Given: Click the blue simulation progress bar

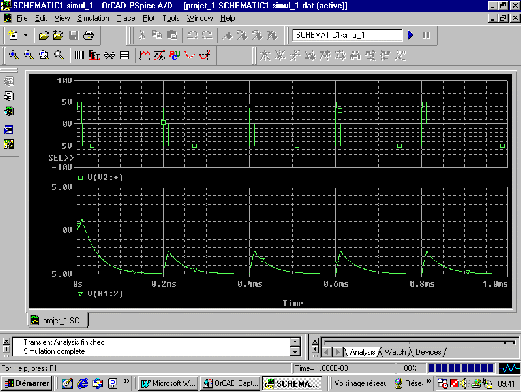Looking at the screenshot, I should pos(461,368).
